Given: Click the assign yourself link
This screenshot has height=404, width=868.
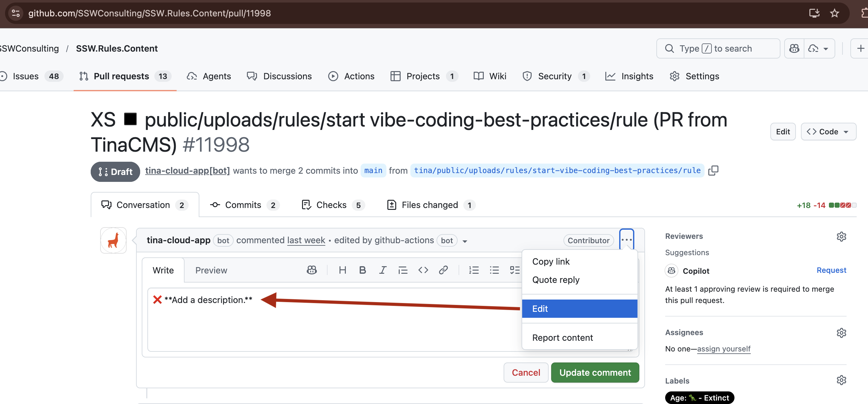Looking at the screenshot, I should [723, 349].
